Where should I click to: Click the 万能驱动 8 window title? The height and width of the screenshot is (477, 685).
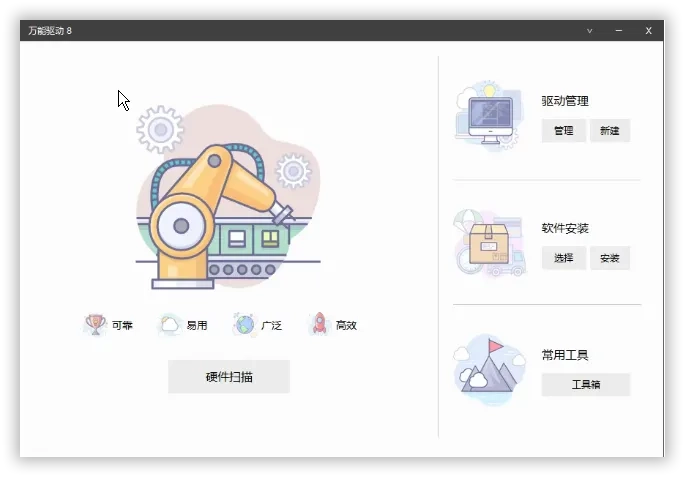[50, 31]
